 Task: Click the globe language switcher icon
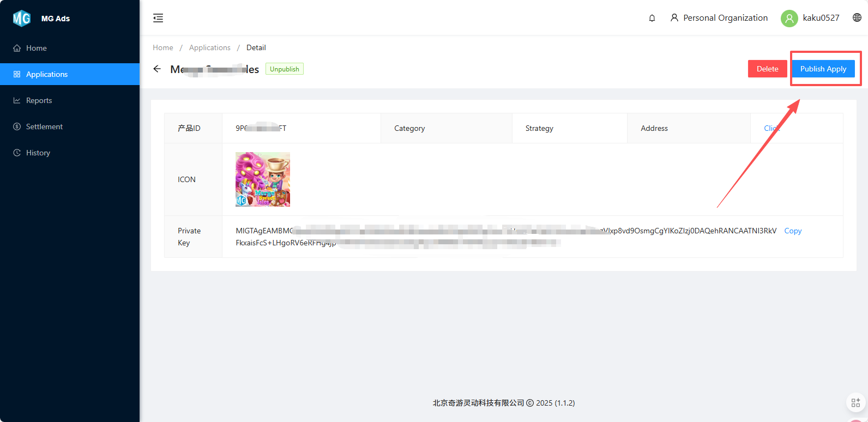(x=857, y=18)
